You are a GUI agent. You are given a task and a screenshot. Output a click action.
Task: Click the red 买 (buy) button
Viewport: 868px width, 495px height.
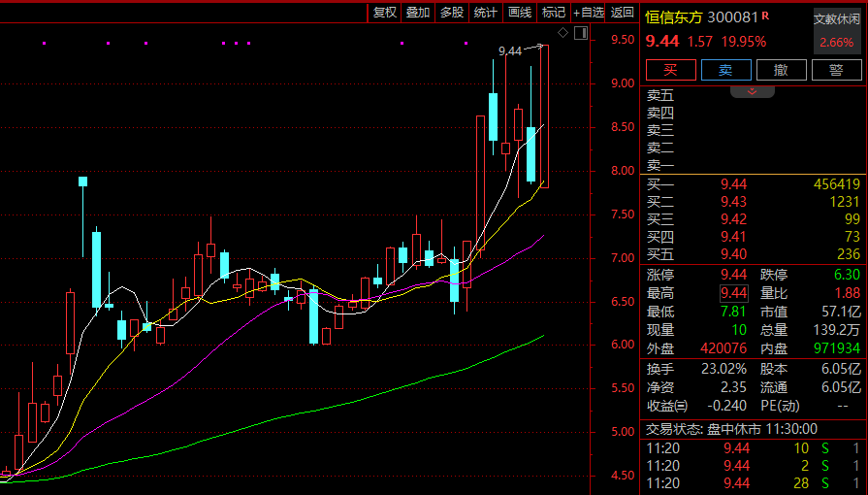[x=670, y=70]
